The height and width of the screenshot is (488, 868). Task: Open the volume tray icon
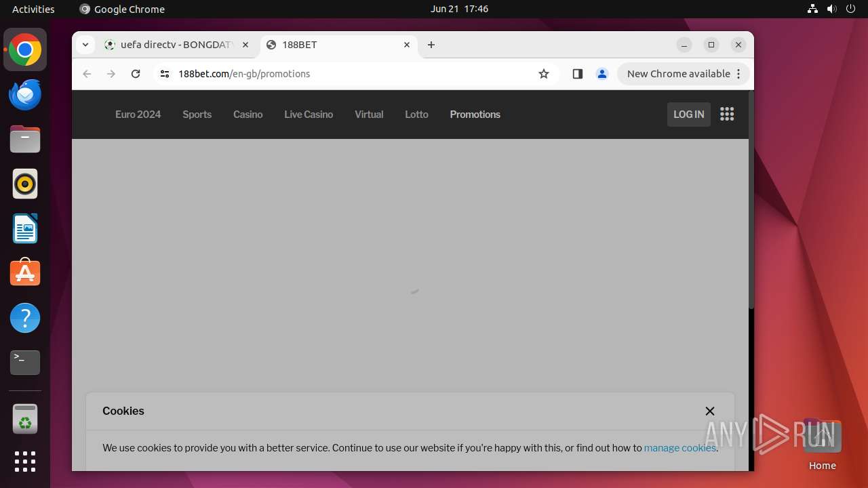pyautogui.click(x=832, y=9)
